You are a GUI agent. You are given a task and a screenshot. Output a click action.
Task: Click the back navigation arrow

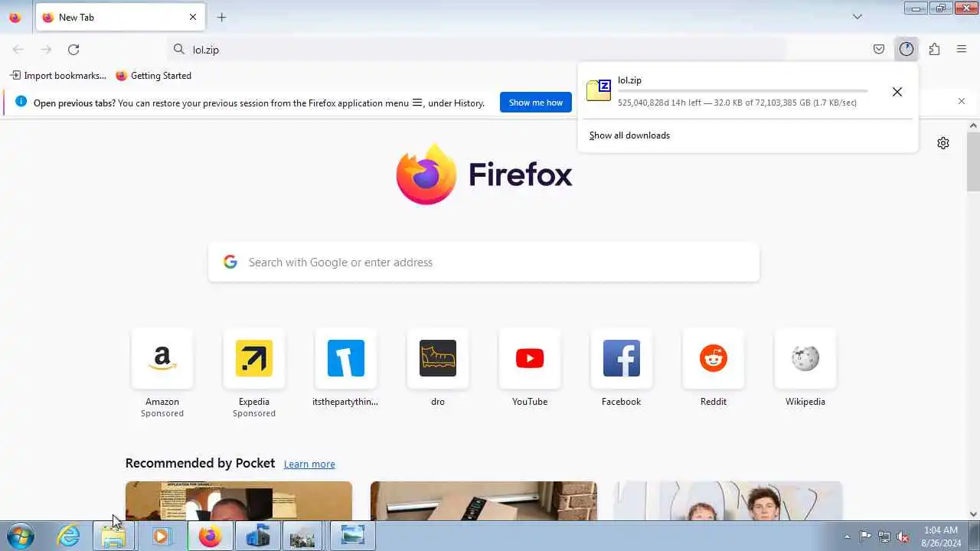click(x=18, y=50)
